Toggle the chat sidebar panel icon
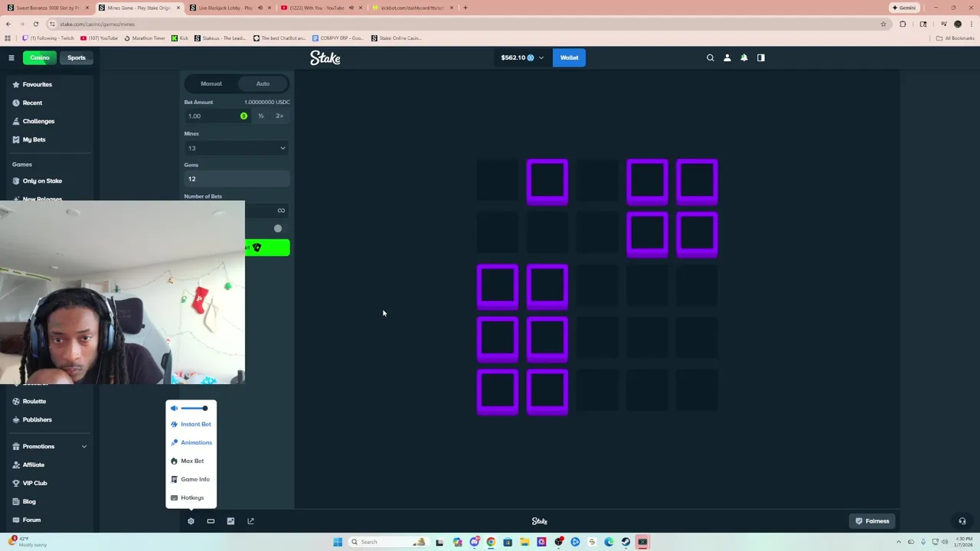980x551 pixels. [761, 57]
